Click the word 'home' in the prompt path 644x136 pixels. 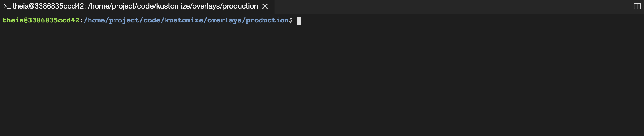(x=96, y=20)
